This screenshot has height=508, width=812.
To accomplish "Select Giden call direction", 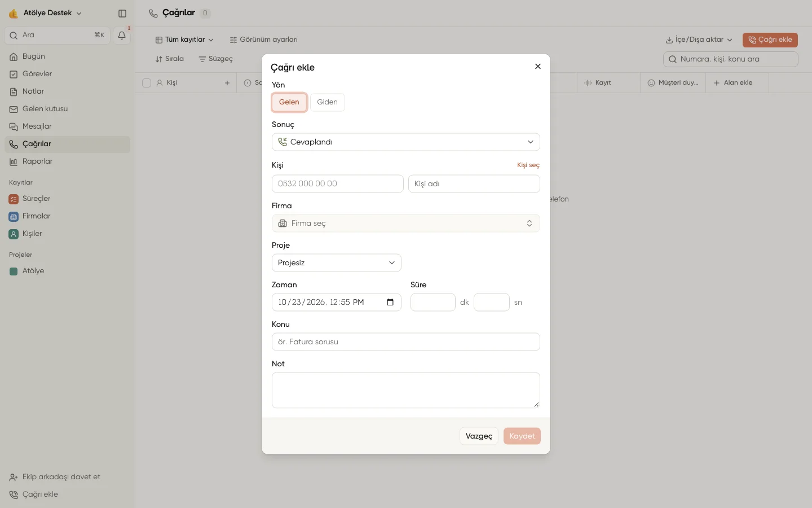I will pyautogui.click(x=328, y=102).
